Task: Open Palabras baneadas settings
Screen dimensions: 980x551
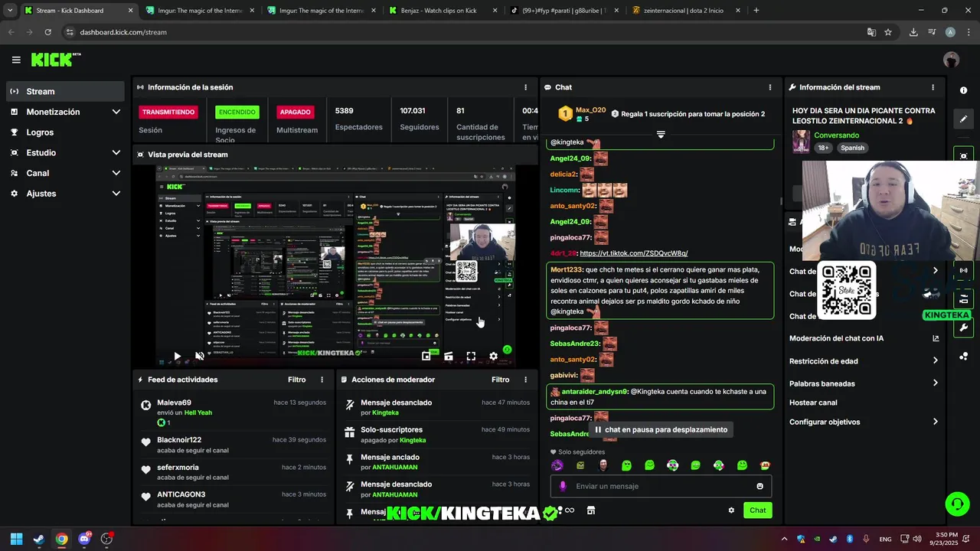Action: [x=864, y=383]
